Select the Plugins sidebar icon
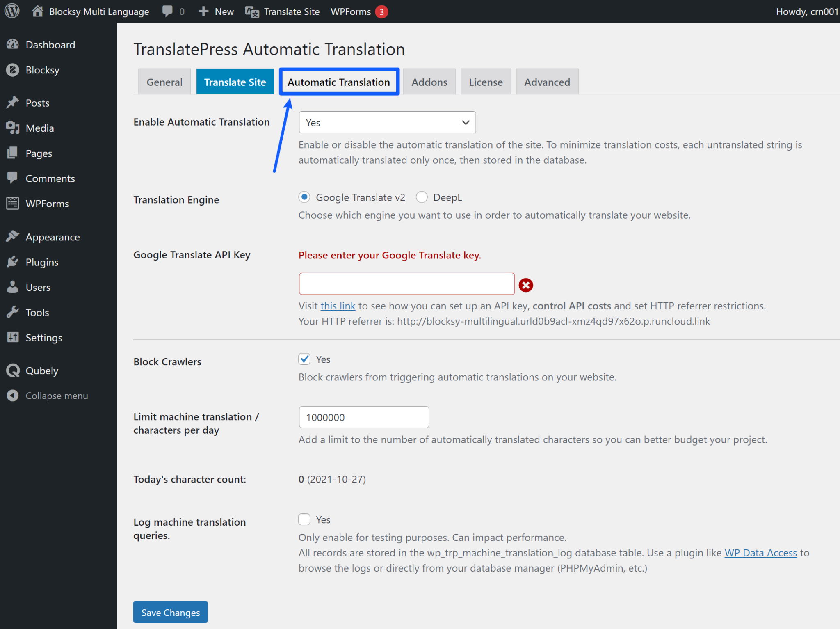The width and height of the screenshot is (840, 629). pos(42,262)
